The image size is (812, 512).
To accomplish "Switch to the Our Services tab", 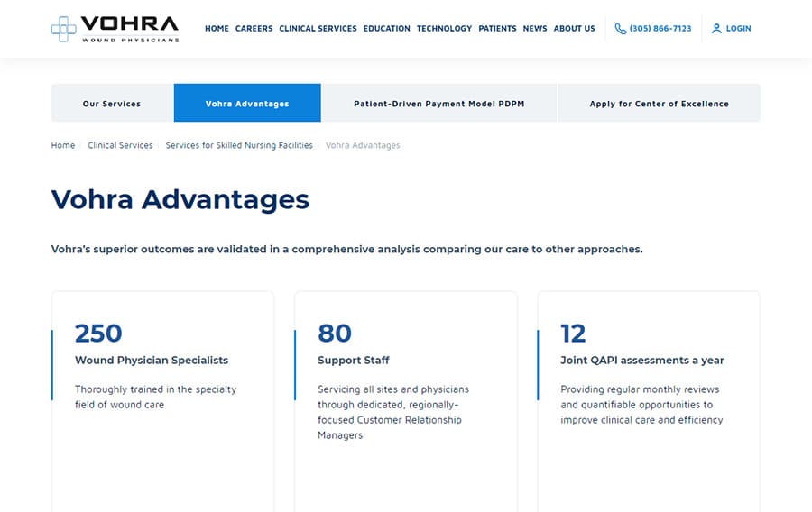I will 112,104.
